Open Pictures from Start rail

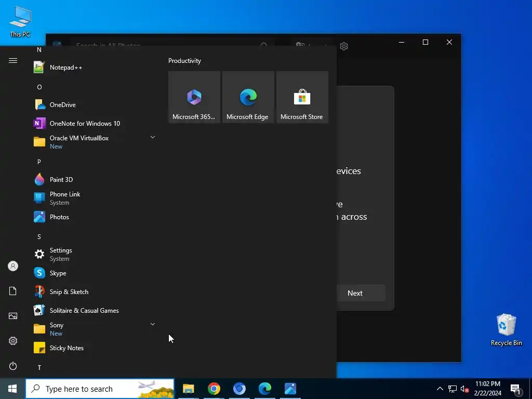(x=13, y=316)
